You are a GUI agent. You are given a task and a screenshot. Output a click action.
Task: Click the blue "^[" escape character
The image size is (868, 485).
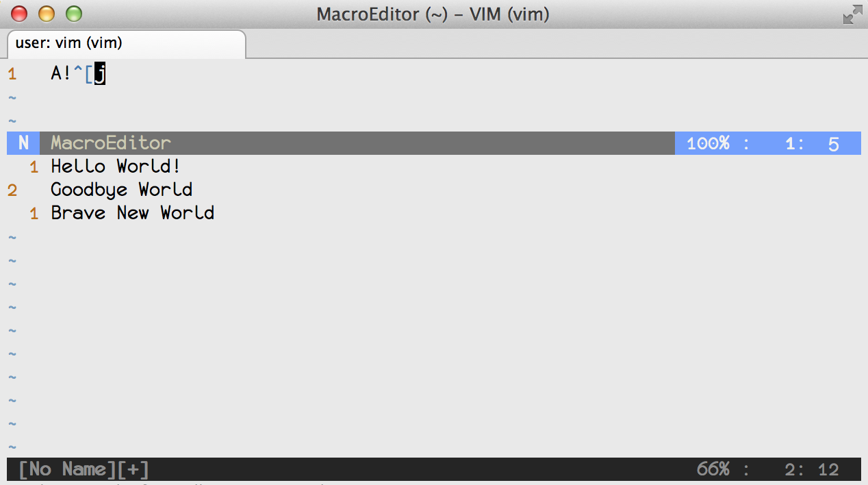pos(84,73)
